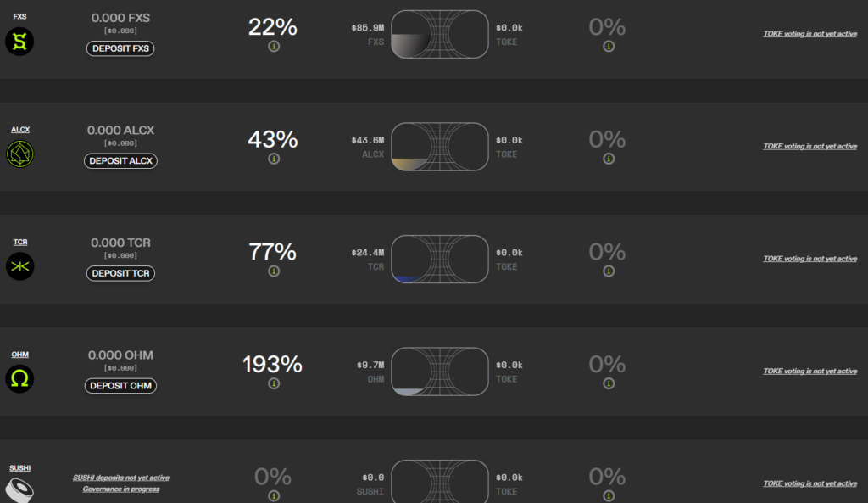
Task: Click the FXS reactor balance gauge
Action: (x=440, y=34)
